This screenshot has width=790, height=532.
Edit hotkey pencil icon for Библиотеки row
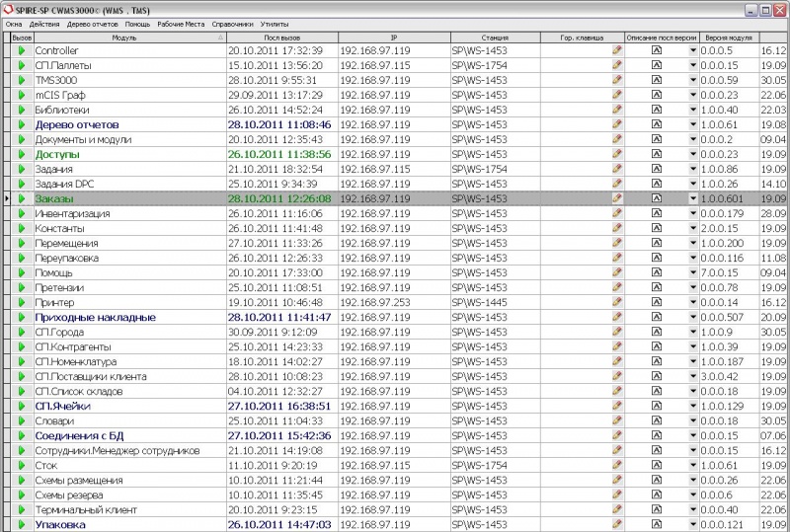(617, 110)
